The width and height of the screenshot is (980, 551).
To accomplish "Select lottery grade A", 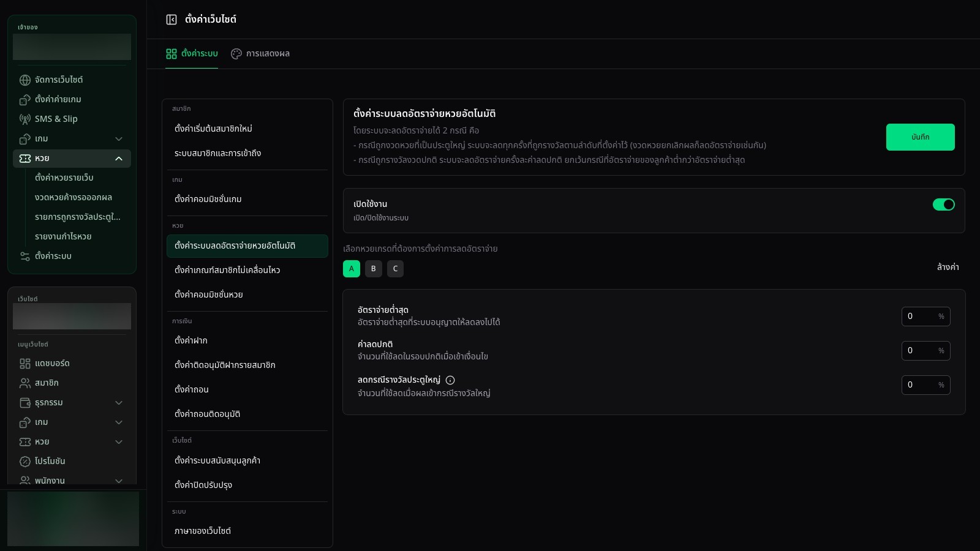I will (x=352, y=269).
